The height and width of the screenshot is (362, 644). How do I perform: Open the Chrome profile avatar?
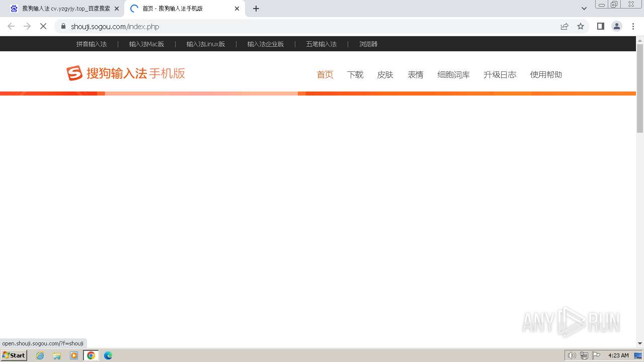(x=617, y=26)
